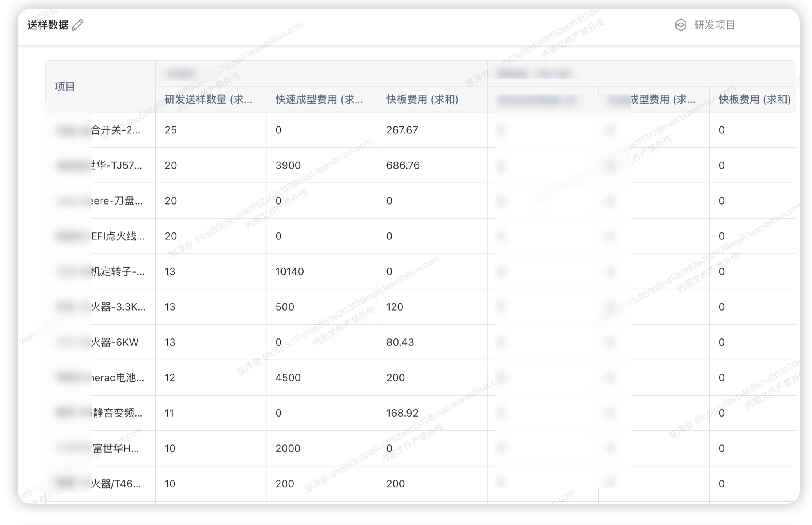
Task: Select project row 火器-6KW
Action: tap(115, 342)
